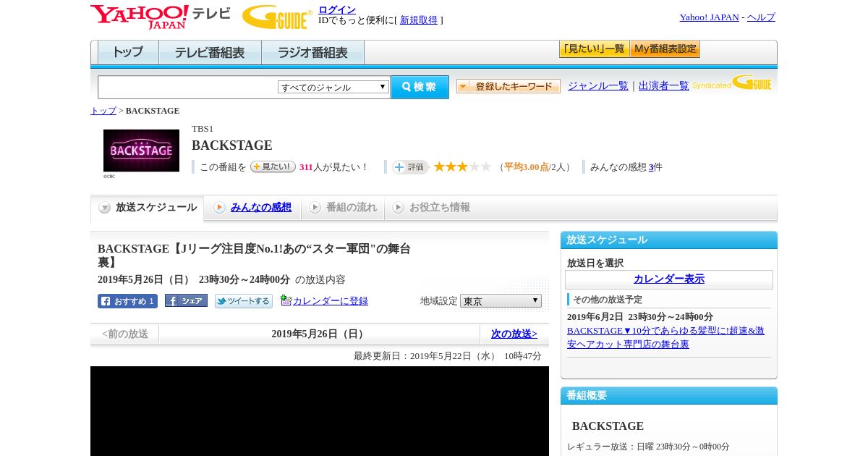Screen dimensions: 868x456
Task: Click the 評価 plus button
Action: (x=410, y=167)
